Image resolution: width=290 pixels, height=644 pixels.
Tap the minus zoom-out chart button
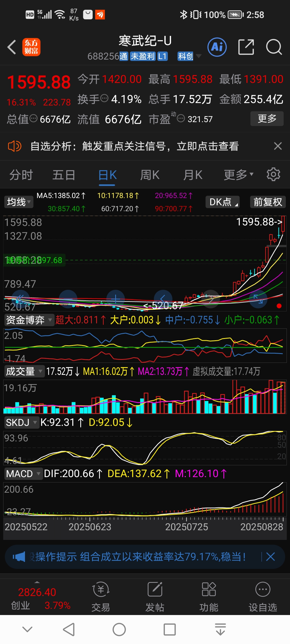point(68,299)
